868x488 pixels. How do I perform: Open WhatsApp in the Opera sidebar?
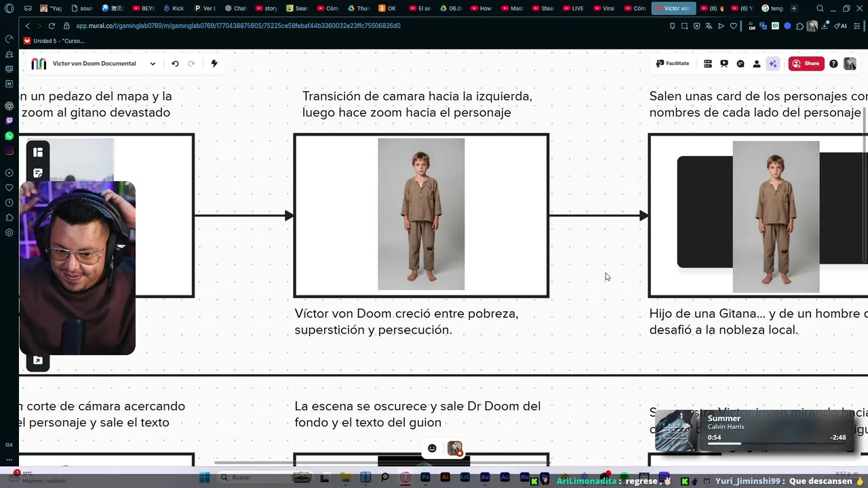click(9, 136)
